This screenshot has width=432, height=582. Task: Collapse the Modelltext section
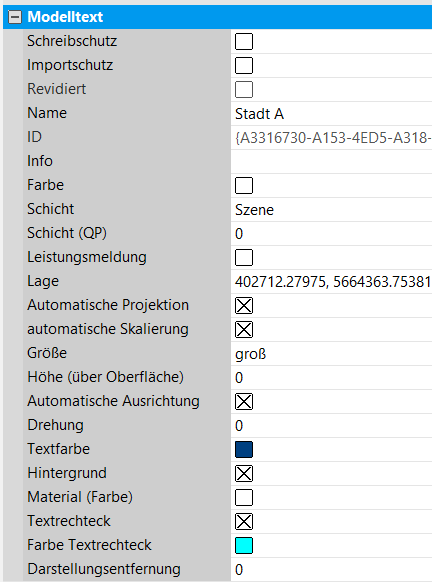tap(15, 17)
